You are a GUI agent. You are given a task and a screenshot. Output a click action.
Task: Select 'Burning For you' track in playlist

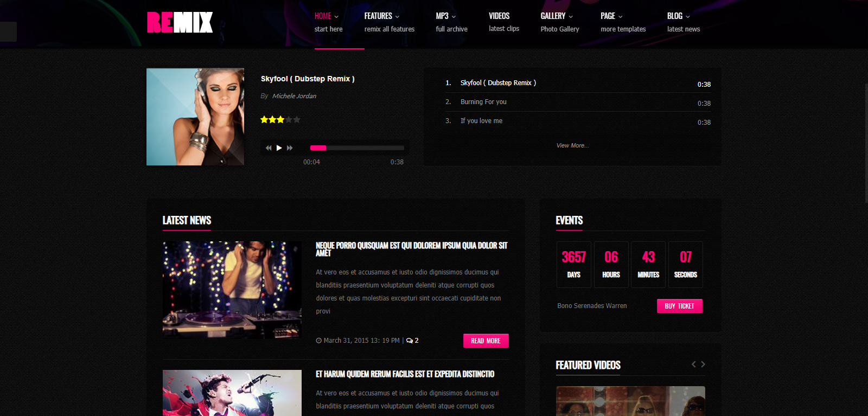[x=483, y=102]
